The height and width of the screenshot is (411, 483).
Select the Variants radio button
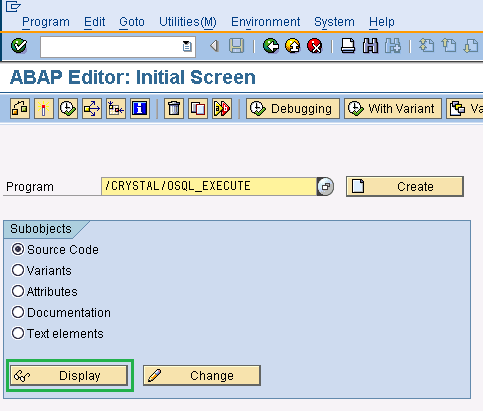coord(18,270)
